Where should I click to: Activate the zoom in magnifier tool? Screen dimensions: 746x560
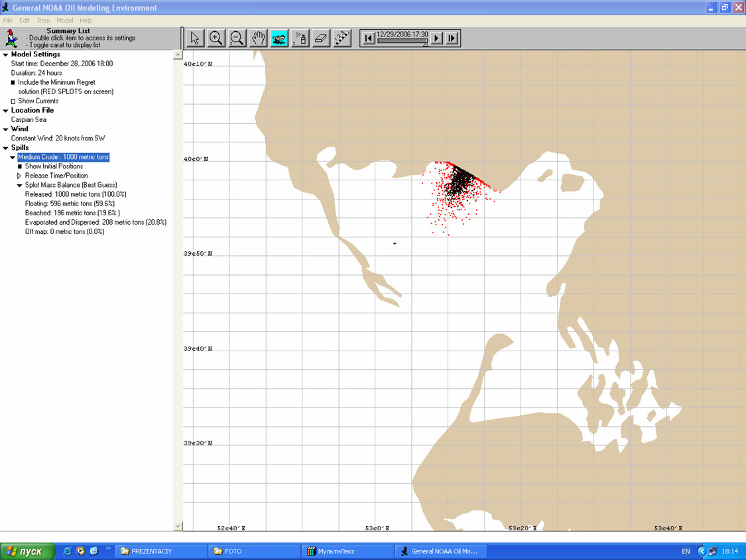coord(216,38)
